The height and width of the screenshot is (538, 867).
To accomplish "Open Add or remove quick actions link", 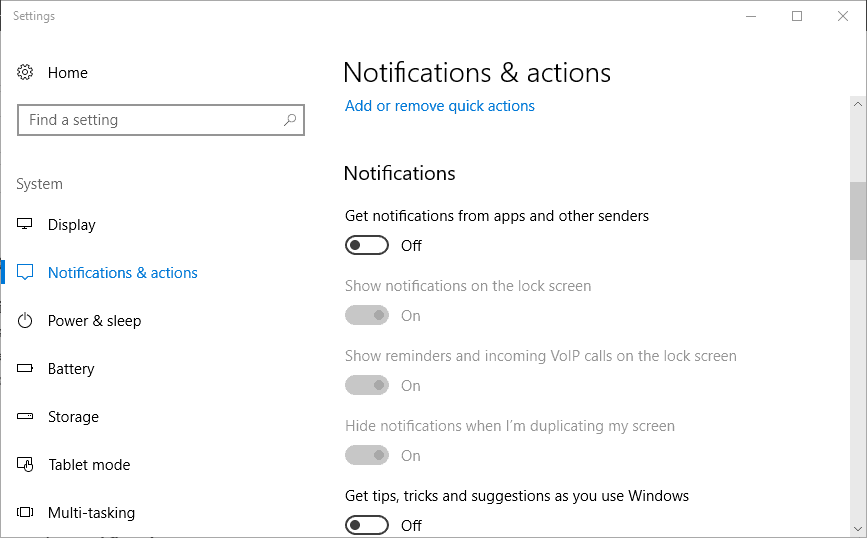I will point(440,106).
